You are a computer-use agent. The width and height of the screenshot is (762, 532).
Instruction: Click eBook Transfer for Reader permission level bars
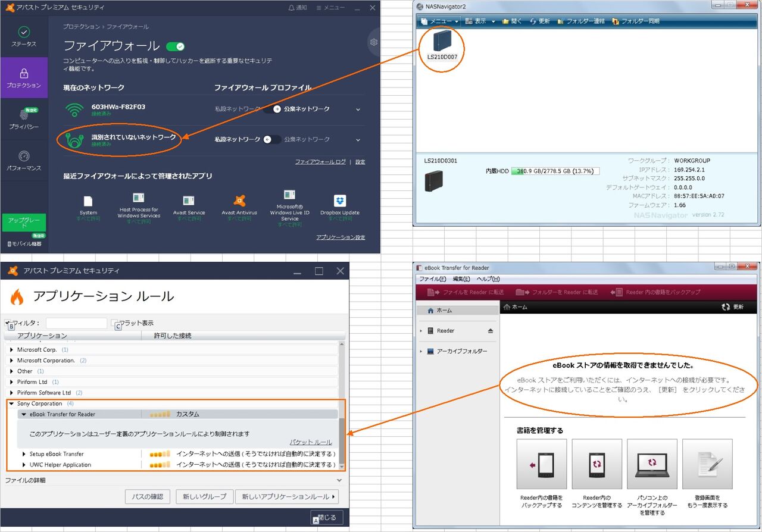[x=160, y=414]
